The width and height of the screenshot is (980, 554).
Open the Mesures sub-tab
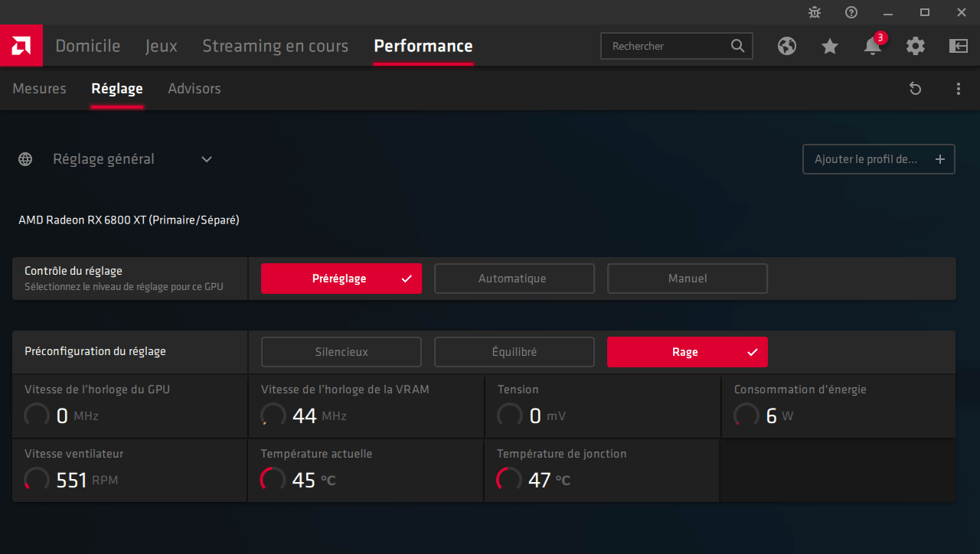40,89
